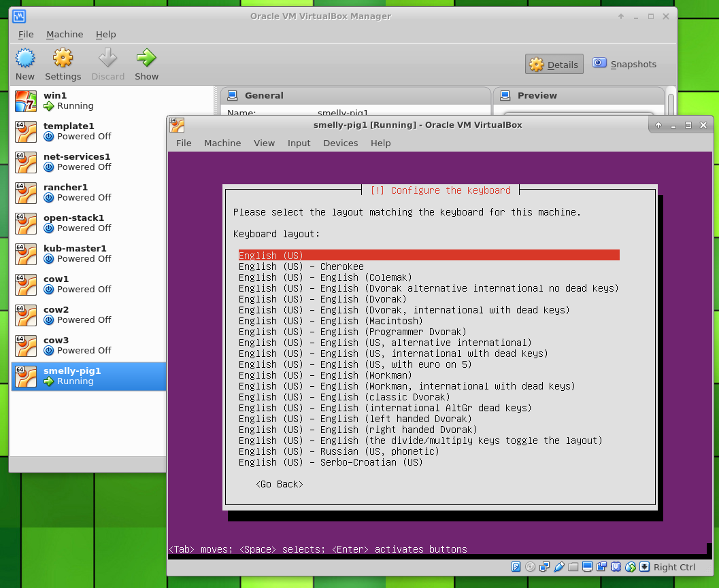719x588 pixels.
Task: Select the highlighted English (US) layout
Action: [x=429, y=256]
